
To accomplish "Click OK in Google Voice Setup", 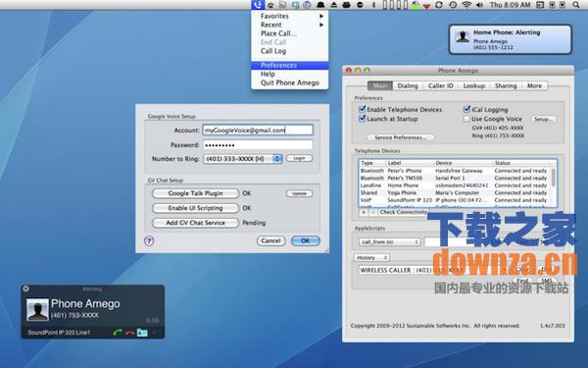I will click(x=306, y=240).
